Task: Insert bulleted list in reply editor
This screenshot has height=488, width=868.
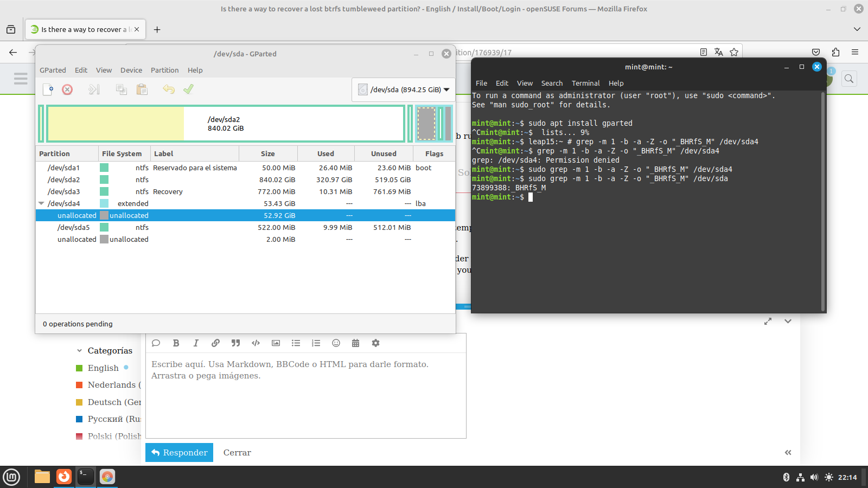Action: [296, 343]
